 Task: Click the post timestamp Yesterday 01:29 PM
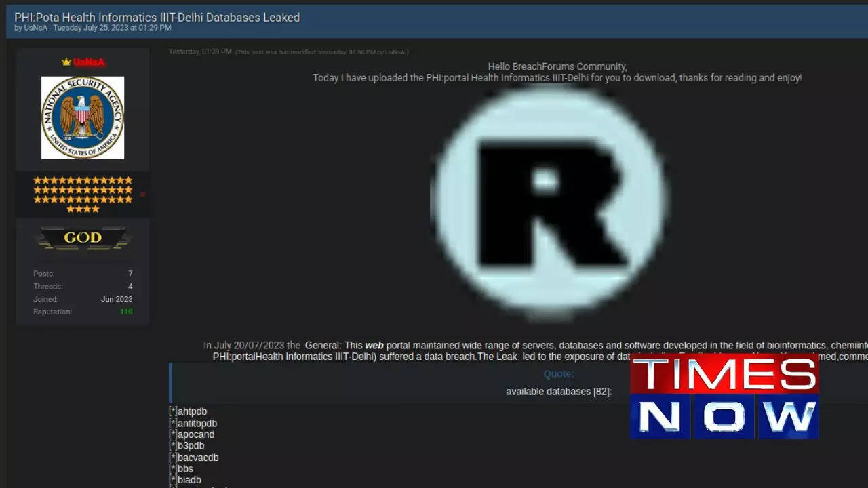point(200,52)
